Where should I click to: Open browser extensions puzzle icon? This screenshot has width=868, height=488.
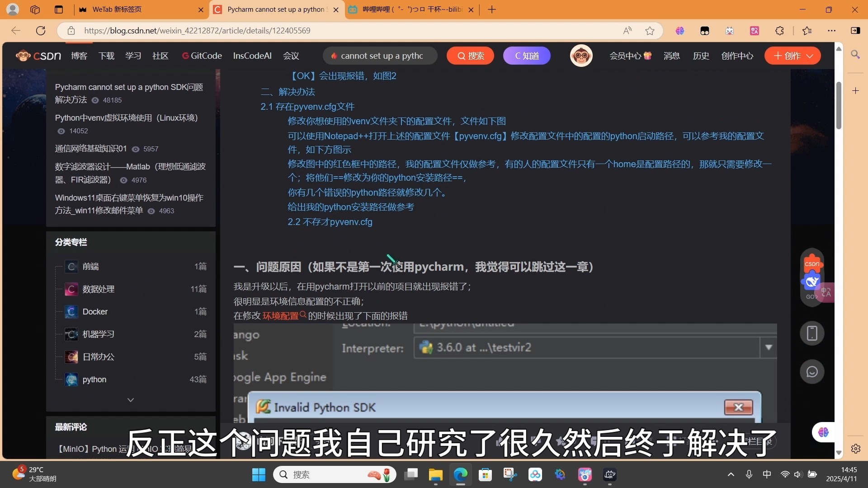pyautogui.click(x=779, y=31)
